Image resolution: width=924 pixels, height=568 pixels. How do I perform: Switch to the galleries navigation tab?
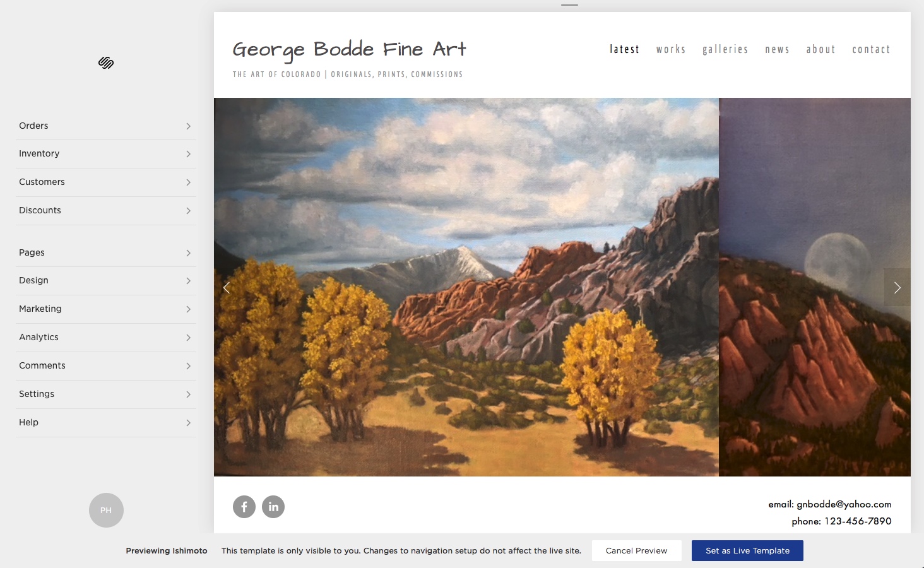click(x=725, y=49)
